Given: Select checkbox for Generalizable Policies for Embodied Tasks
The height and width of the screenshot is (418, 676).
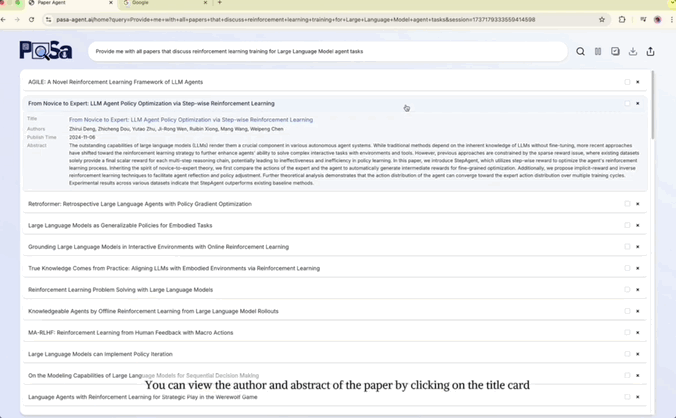Looking at the screenshot, I should click(627, 225).
